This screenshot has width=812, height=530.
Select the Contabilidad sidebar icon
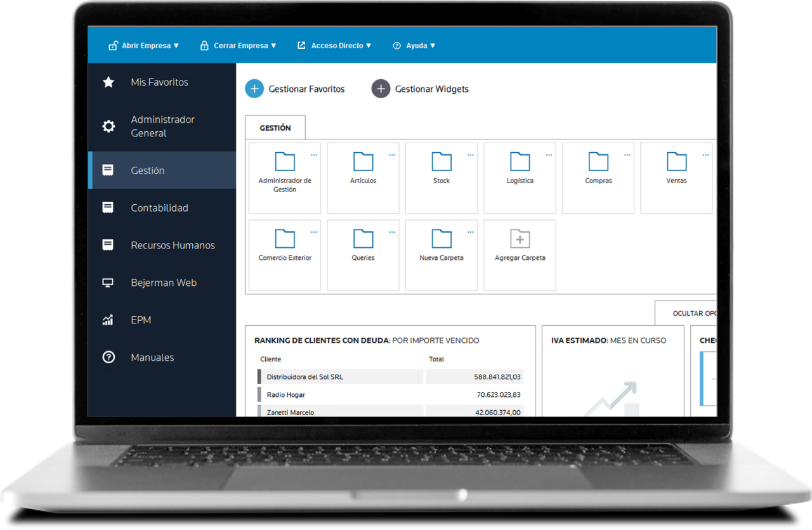(x=108, y=208)
